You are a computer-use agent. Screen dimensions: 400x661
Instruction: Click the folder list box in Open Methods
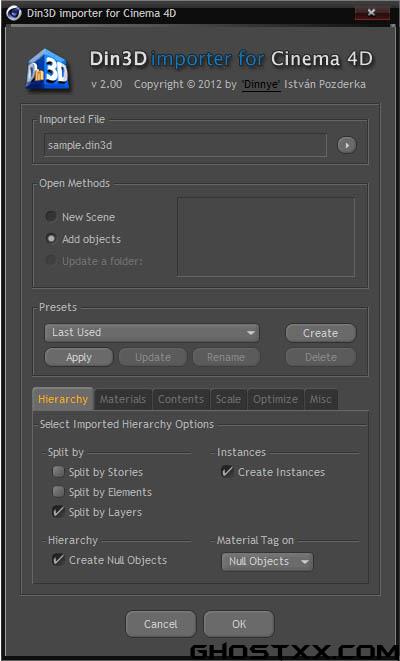click(266, 237)
